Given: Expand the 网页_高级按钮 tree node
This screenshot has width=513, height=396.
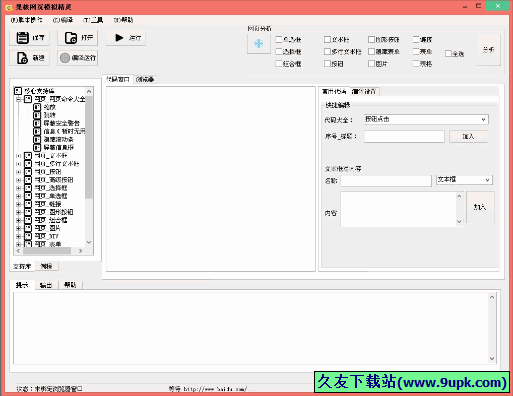Looking at the screenshot, I should (19, 180).
